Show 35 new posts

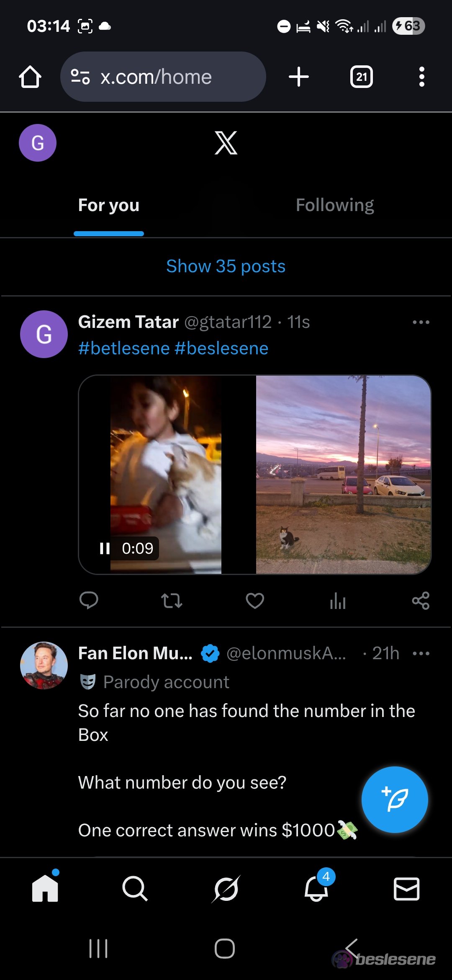(x=226, y=266)
